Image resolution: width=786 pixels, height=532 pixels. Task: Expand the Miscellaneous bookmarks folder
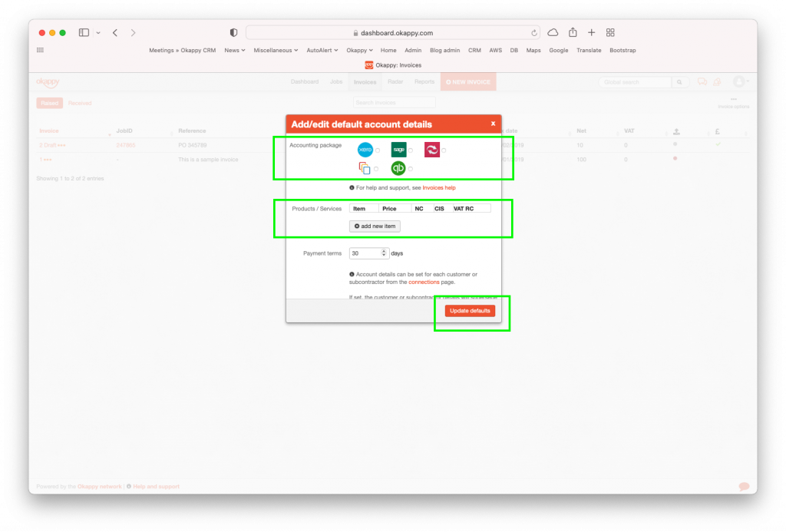pyautogui.click(x=276, y=50)
